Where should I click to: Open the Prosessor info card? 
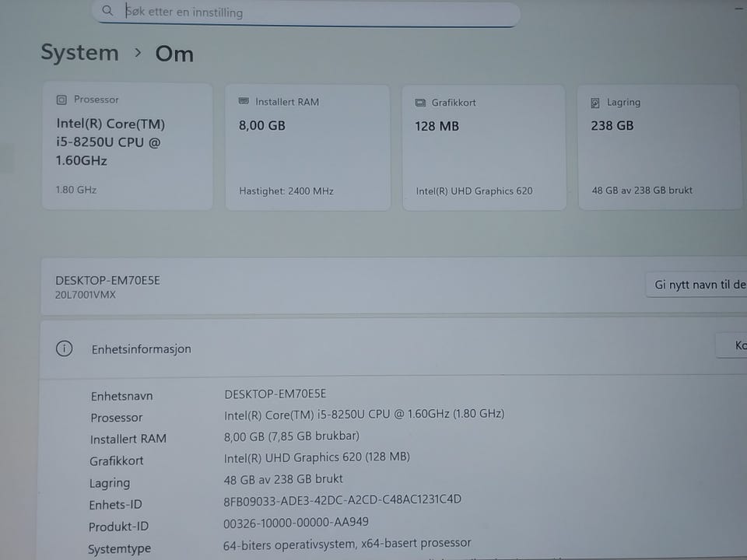click(127, 145)
